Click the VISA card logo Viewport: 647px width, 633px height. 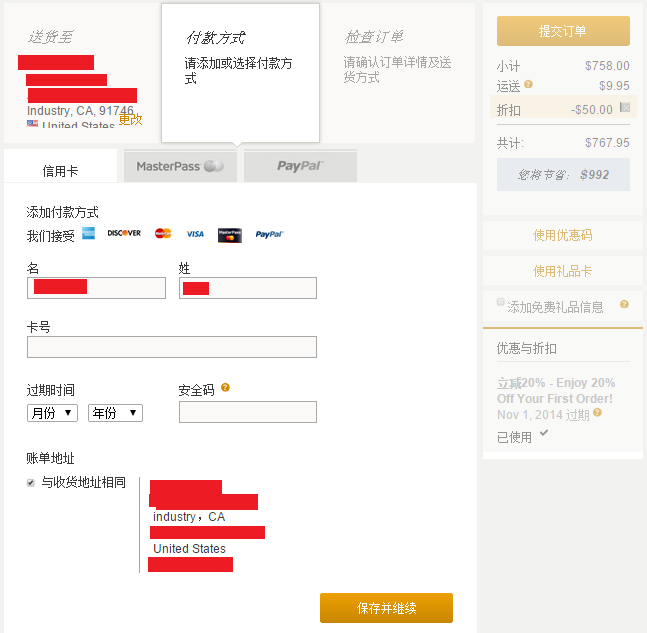[x=195, y=234]
